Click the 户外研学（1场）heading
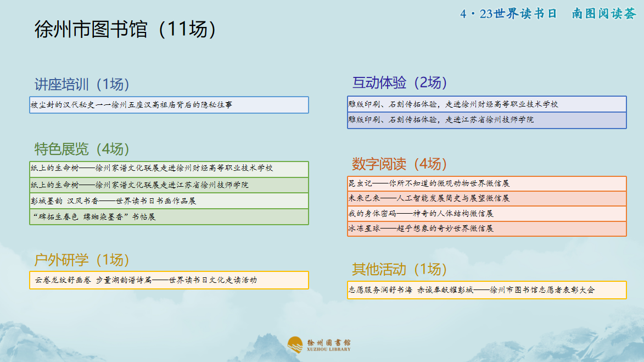 (x=82, y=260)
